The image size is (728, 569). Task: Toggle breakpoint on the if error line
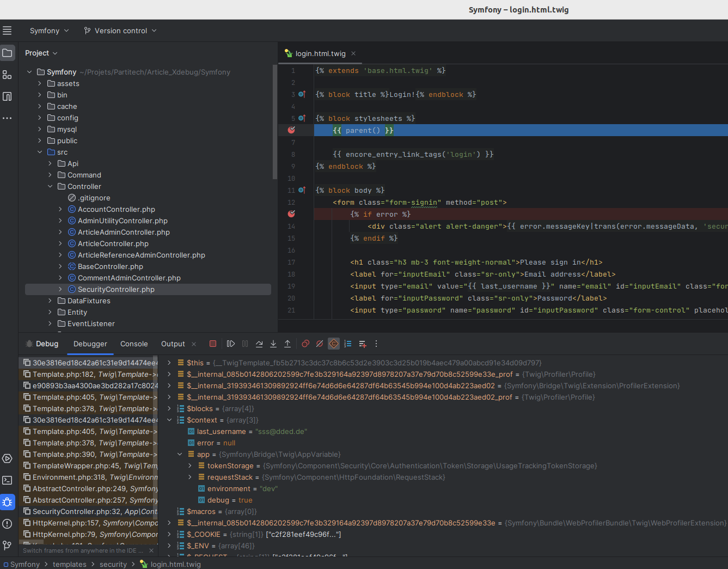[x=291, y=214]
